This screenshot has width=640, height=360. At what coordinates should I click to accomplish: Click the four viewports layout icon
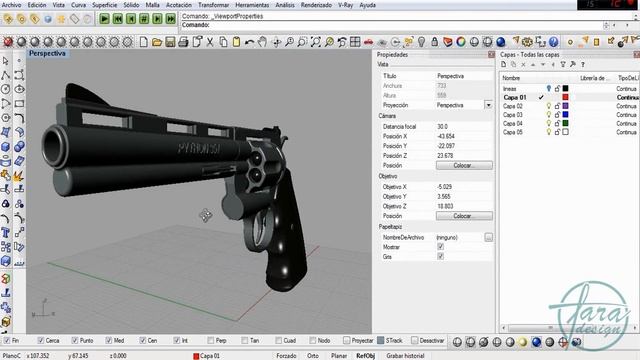pyautogui.click(x=355, y=42)
